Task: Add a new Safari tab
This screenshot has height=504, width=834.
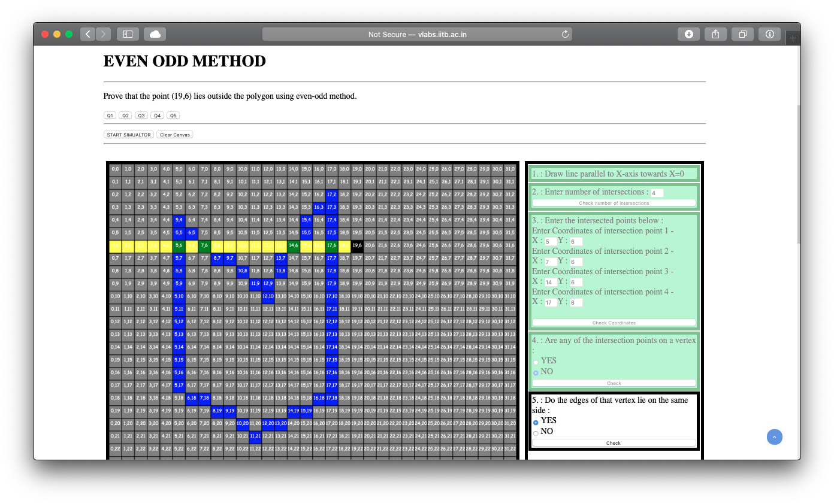Action: [793, 38]
